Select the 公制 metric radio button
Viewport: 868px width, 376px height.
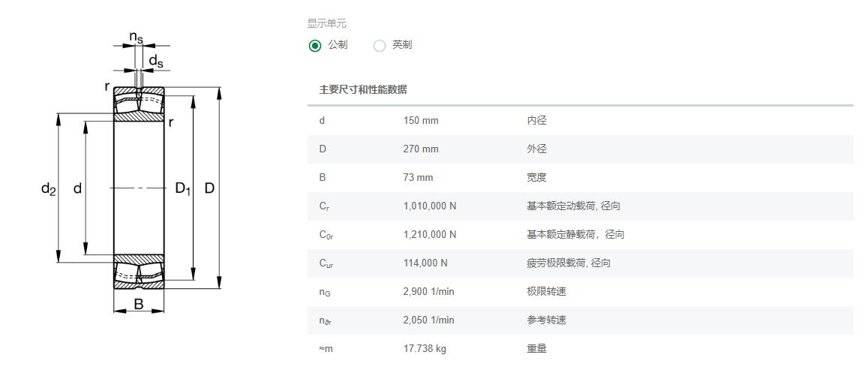coord(315,46)
